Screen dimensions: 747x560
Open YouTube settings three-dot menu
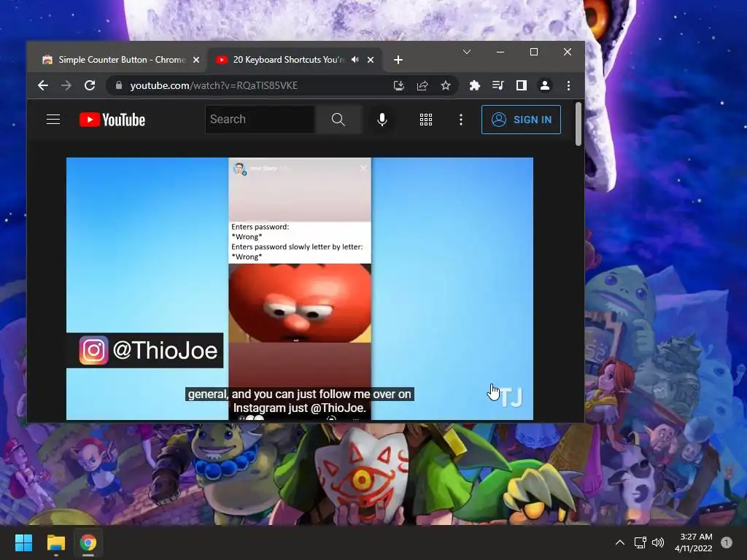[461, 120]
